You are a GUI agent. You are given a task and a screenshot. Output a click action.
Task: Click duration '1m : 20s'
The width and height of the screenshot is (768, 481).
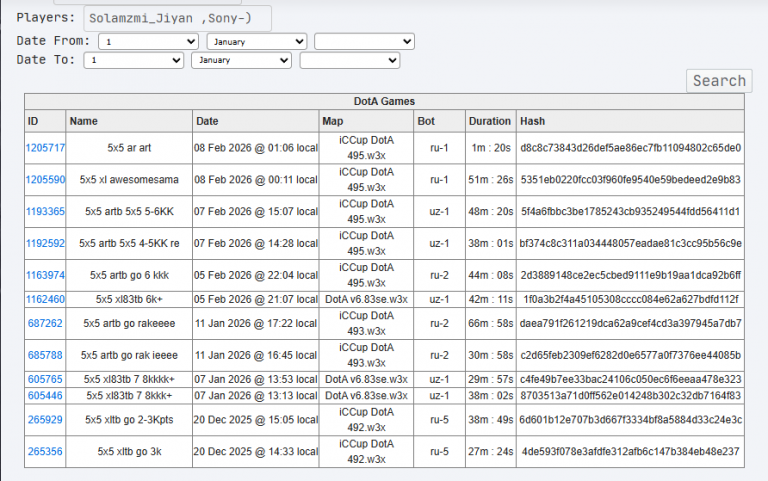491,148
